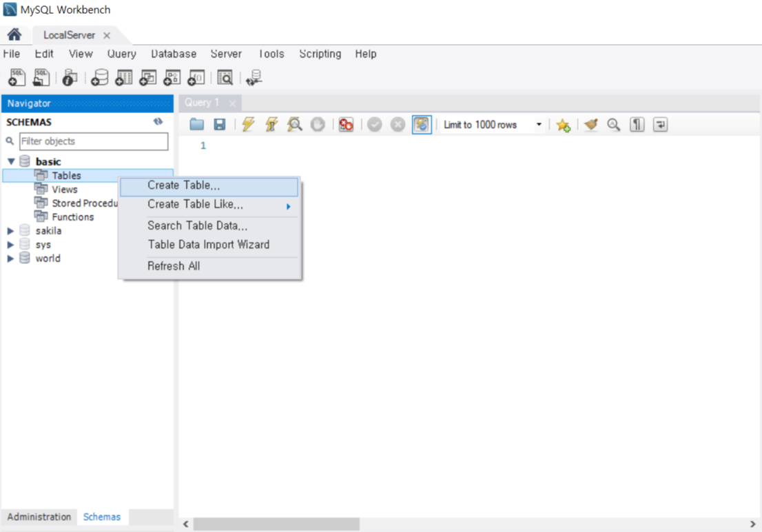Select the Query 1 tab

pyautogui.click(x=202, y=103)
